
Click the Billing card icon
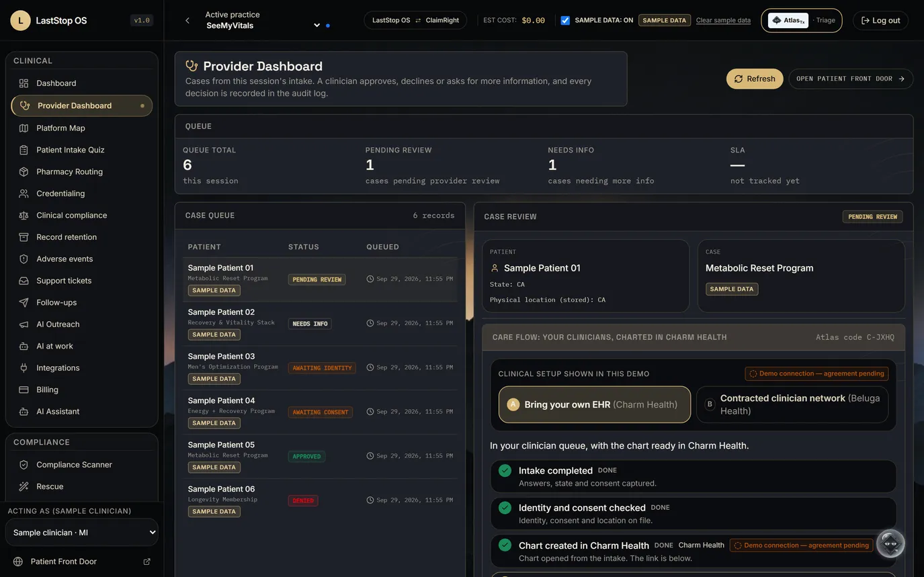click(x=24, y=390)
